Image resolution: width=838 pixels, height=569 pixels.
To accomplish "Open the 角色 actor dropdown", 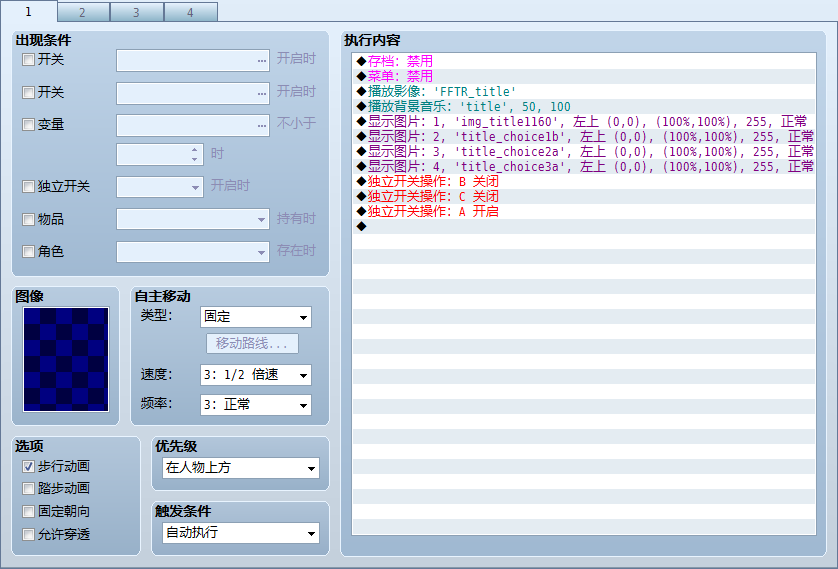I will [x=193, y=252].
